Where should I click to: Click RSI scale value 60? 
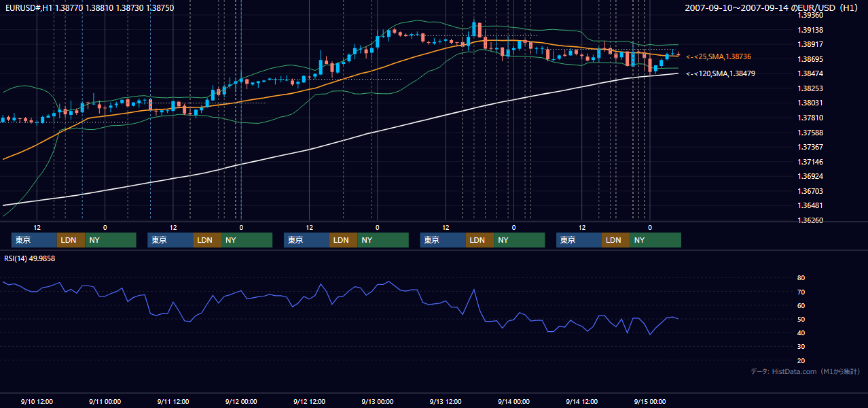(801, 305)
